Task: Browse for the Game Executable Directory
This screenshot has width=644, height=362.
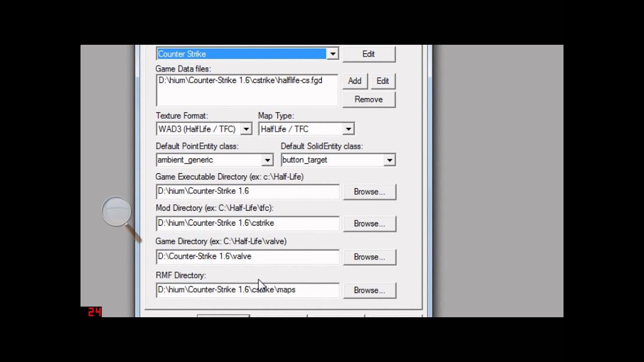Action: coord(369,192)
